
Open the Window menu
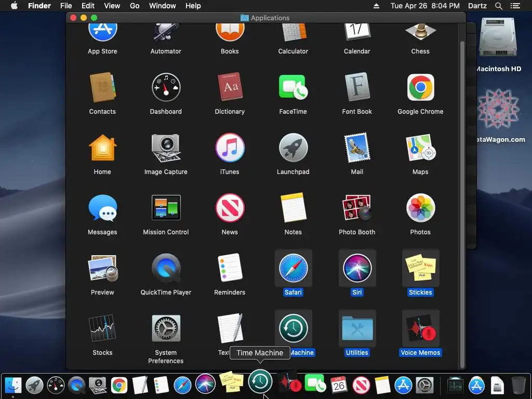coord(163,6)
